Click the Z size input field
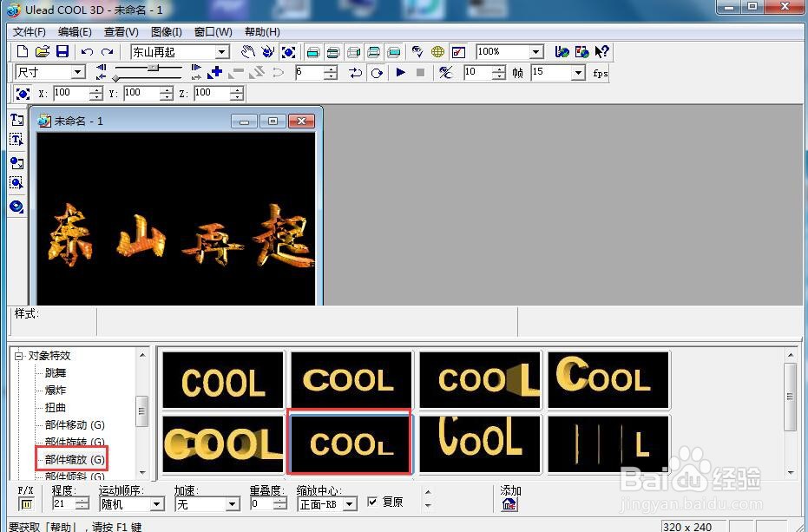The height and width of the screenshot is (532, 808). click(212, 94)
